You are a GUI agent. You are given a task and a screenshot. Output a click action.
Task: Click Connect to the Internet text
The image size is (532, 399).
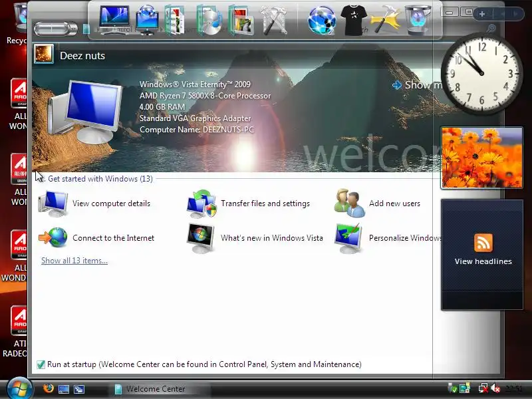coord(113,238)
